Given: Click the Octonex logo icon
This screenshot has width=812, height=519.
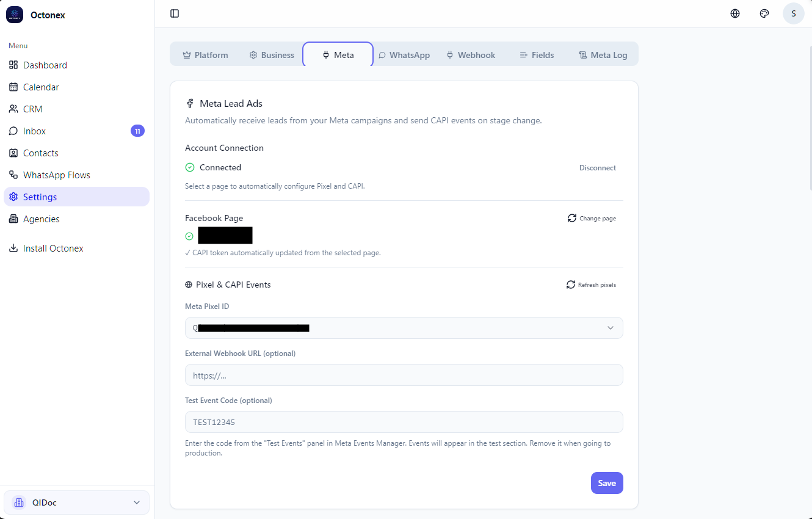Looking at the screenshot, I should pos(15,15).
